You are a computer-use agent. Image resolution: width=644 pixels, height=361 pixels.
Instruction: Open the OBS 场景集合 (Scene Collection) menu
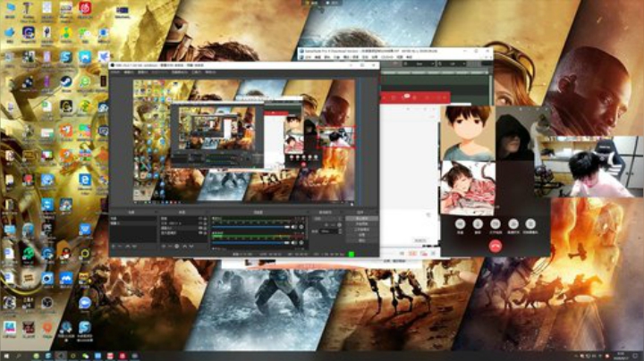pos(180,72)
